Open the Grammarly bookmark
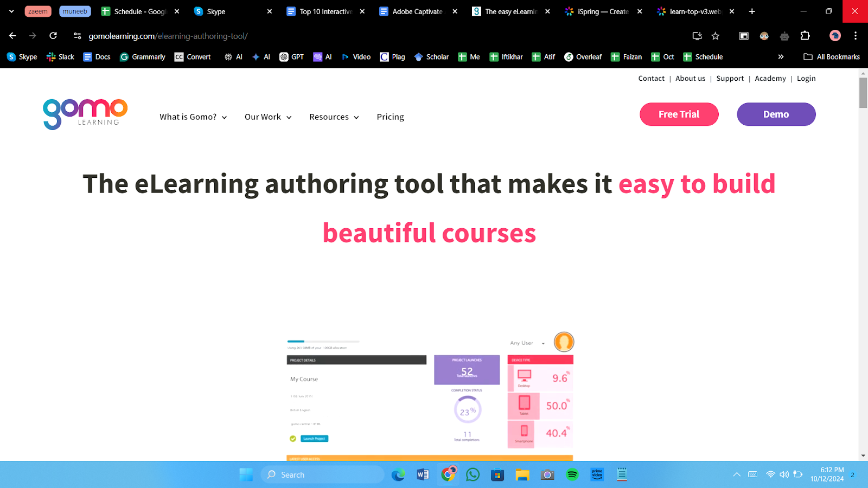 143,57
